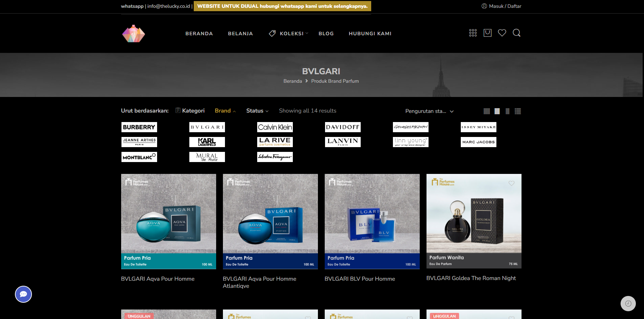The width and height of the screenshot is (644, 319).
Task: Click the Masuk / Daftar login link
Action: [501, 6]
